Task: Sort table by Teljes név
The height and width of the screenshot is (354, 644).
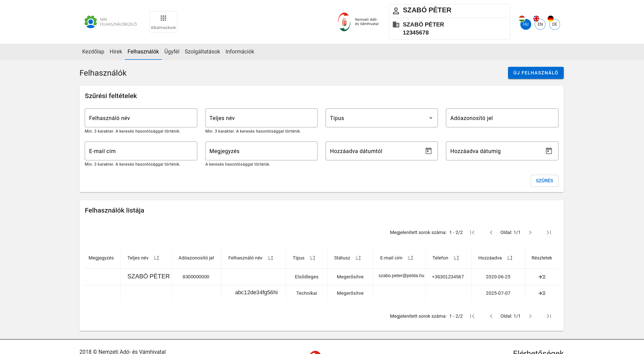Action: click(156, 258)
